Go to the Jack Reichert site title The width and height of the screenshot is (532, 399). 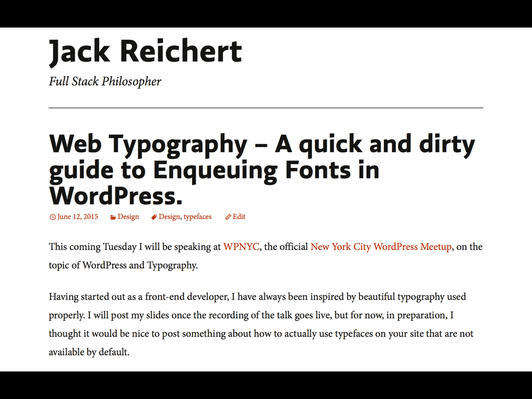coord(145,51)
